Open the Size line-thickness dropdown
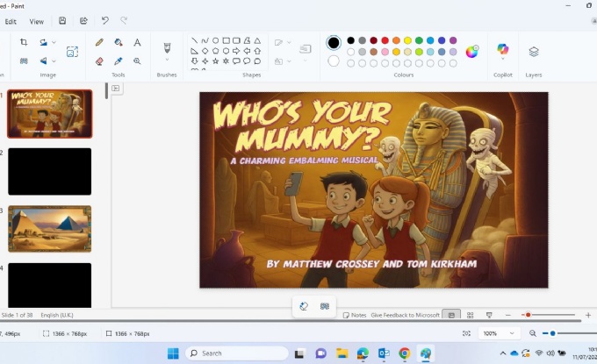597x364 pixels. tap(306, 61)
